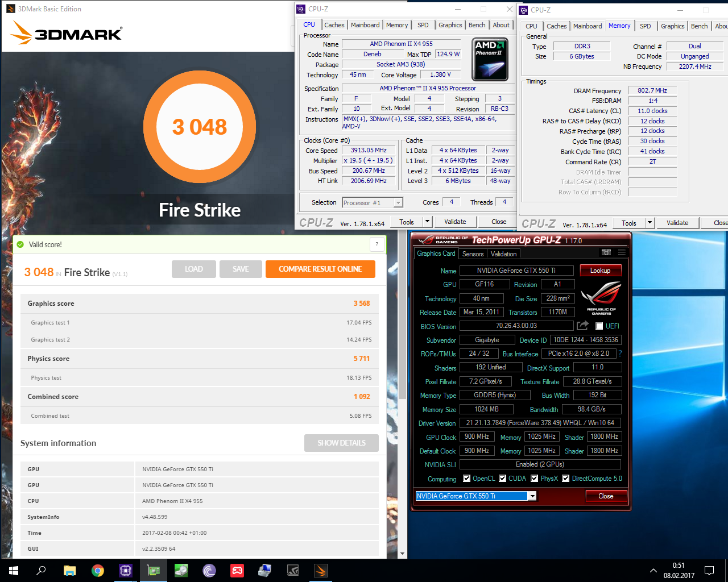Image resolution: width=728 pixels, height=582 pixels.
Task: Open taskbar search magnifier
Action: pos(41,571)
